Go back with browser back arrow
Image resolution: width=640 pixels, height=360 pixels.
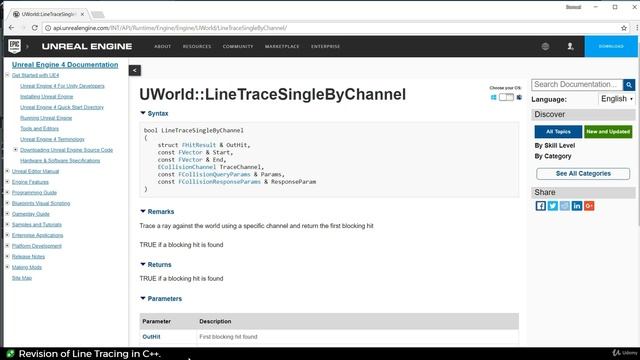click(x=11, y=28)
